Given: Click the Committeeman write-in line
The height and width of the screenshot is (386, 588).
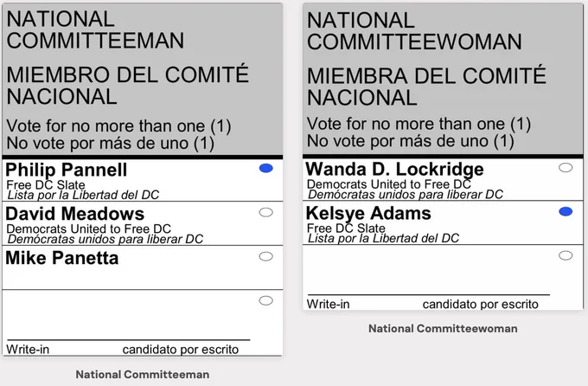Looking at the screenshot, I should 129,340.
